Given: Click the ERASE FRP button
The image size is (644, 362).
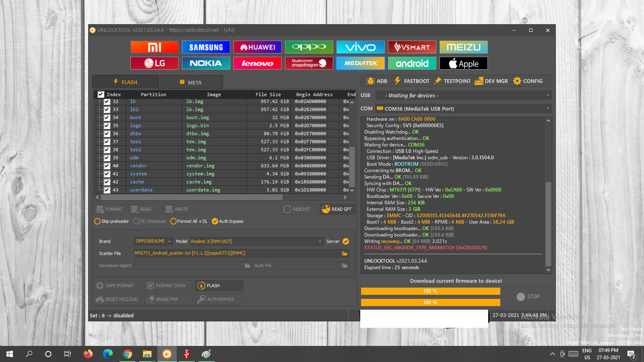Looking at the screenshot, I should click(168, 299).
